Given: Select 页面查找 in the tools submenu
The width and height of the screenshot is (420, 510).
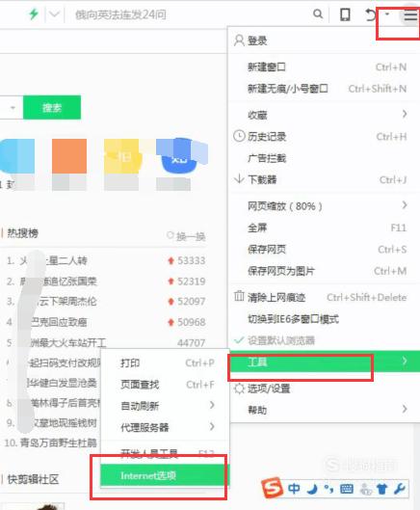Looking at the screenshot, I should [x=165, y=385].
